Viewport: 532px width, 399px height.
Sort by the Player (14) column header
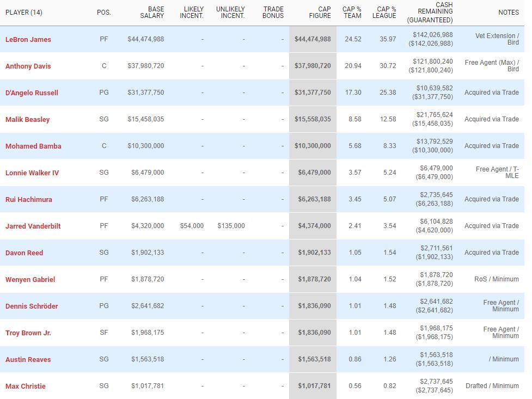(24, 13)
